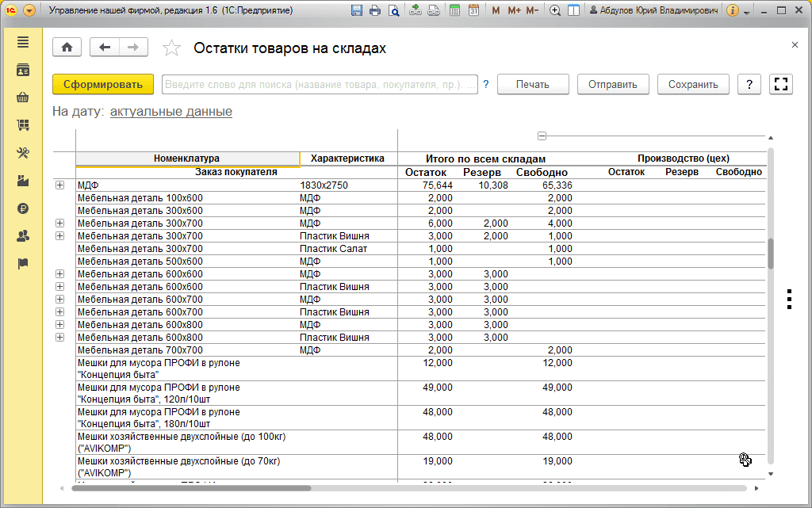Click the актуальные данные date link
The width and height of the screenshot is (812, 508).
click(170, 112)
